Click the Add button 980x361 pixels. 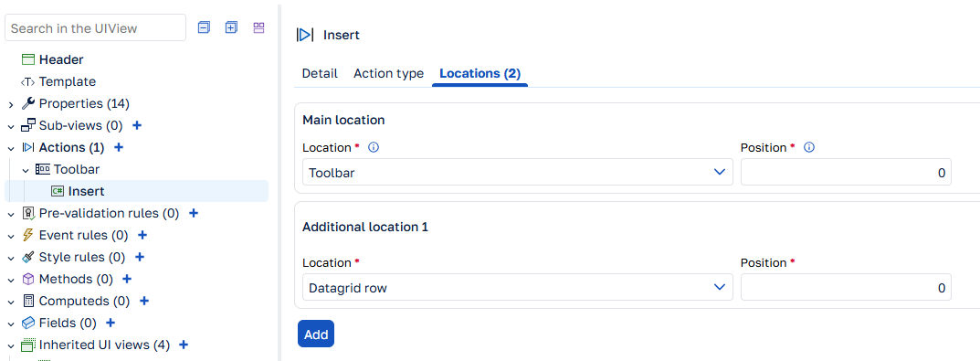point(316,334)
